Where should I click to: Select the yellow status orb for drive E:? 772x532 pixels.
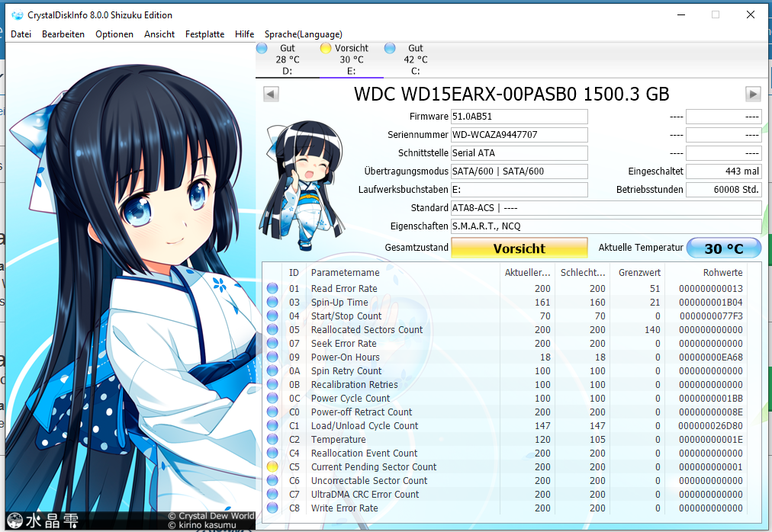(326, 48)
